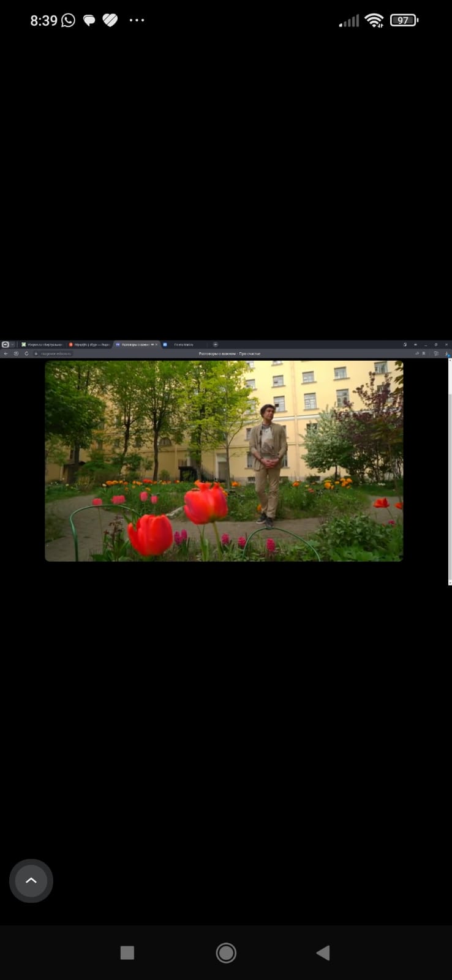
Task: Tap the three-dots notification overflow icon
Action: click(x=137, y=20)
